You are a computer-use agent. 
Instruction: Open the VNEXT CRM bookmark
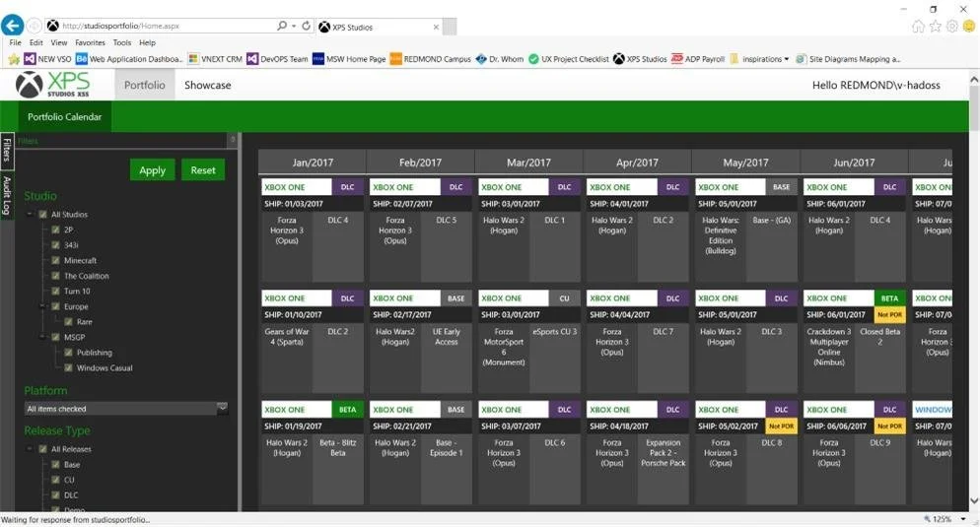point(214,59)
